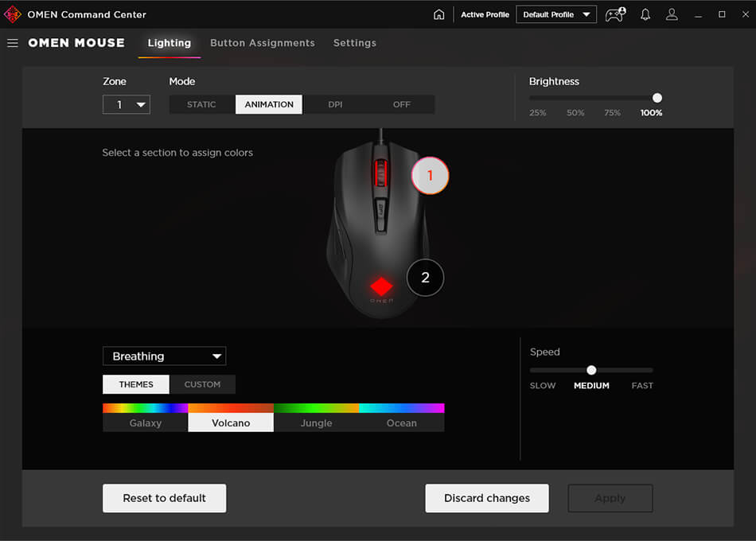This screenshot has width=756, height=541.
Task: Open the game library controller icon
Action: click(614, 14)
